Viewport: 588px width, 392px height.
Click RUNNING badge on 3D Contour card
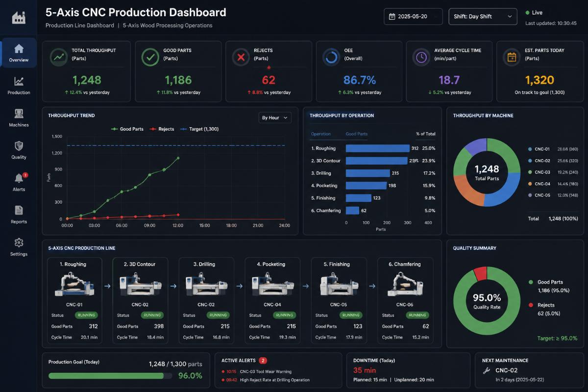pyautogui.click(x=152, y=315)
